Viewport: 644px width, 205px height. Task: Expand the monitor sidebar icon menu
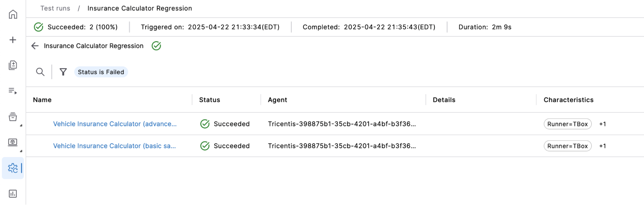point(13,142)
